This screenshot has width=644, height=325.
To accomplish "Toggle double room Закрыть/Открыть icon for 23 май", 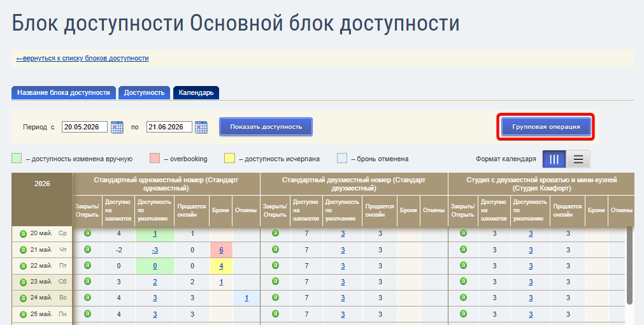I will tap(275, 281).
